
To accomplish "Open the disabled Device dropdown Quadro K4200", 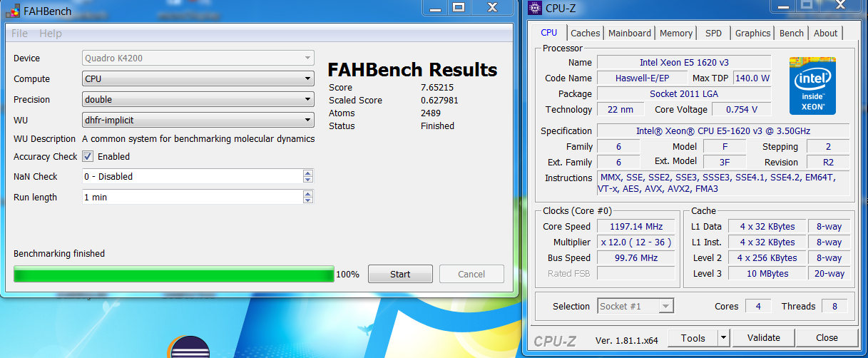I will coord(198,58).
